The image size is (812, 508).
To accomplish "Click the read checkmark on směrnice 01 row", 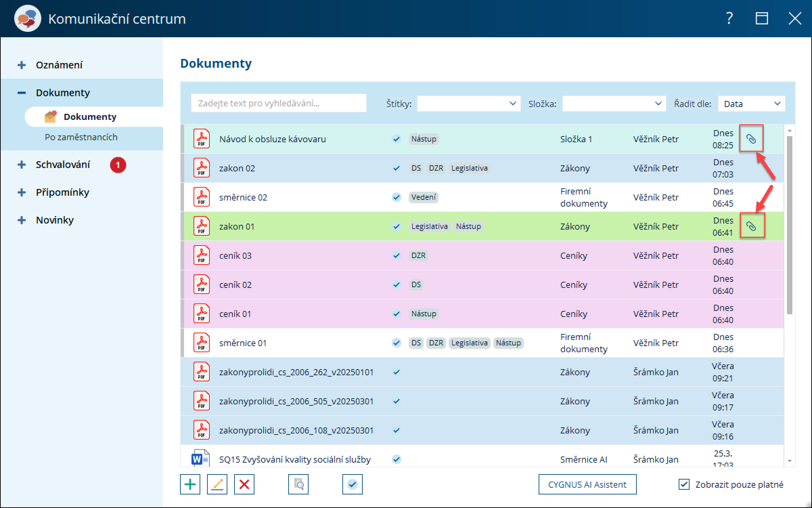I will pyautogui.click(x=396, y=343).
